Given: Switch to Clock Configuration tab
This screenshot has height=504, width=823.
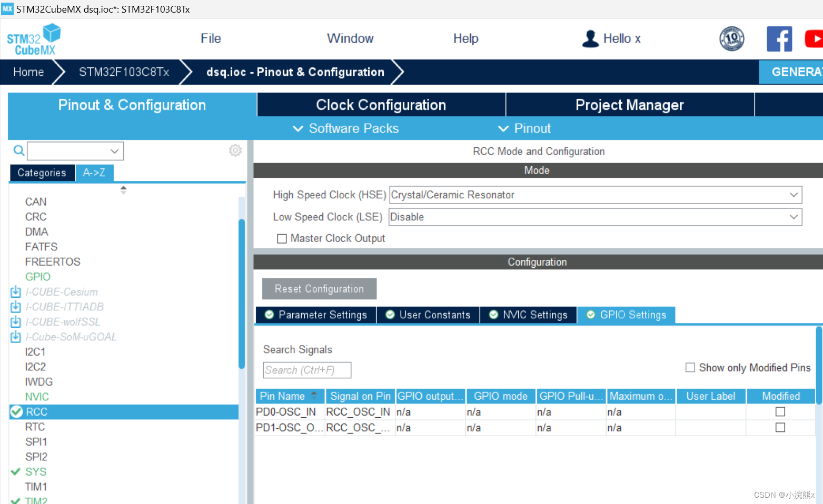Looking at the screenshot, I should 381,105.
